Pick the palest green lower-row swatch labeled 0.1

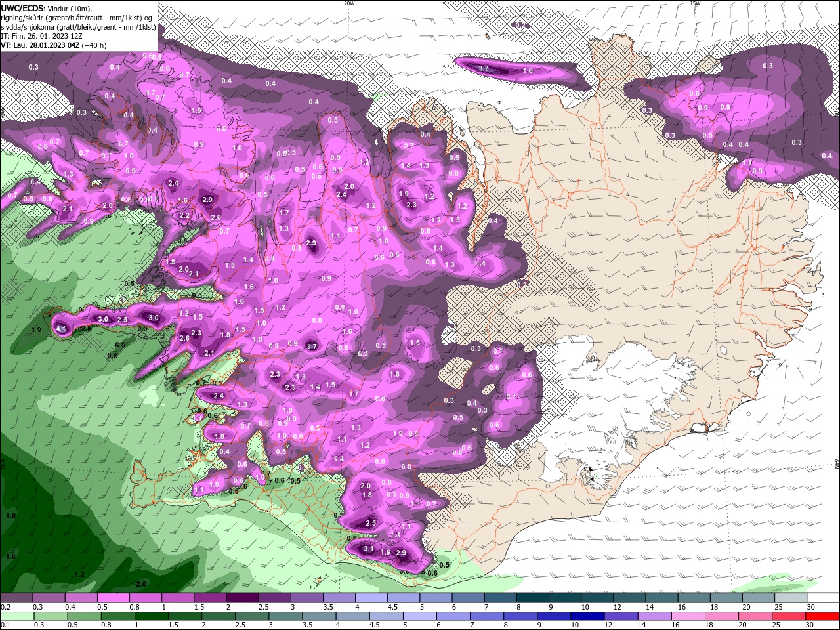(x=18, y=616)
